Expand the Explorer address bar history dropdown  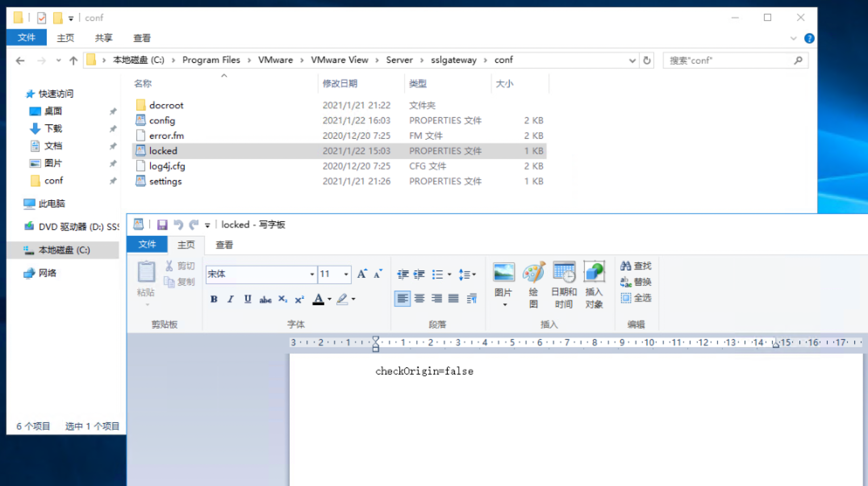pyautogui.click(x=632, y=61)
